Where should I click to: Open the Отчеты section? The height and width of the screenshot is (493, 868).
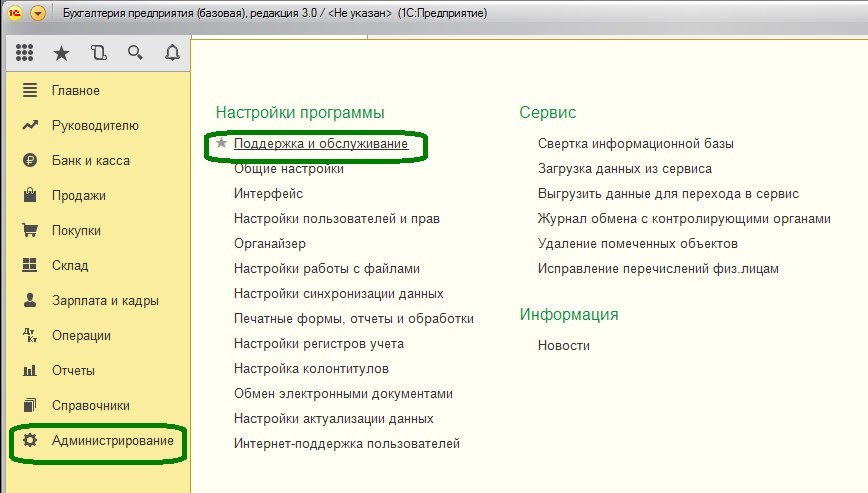[73, 371]
